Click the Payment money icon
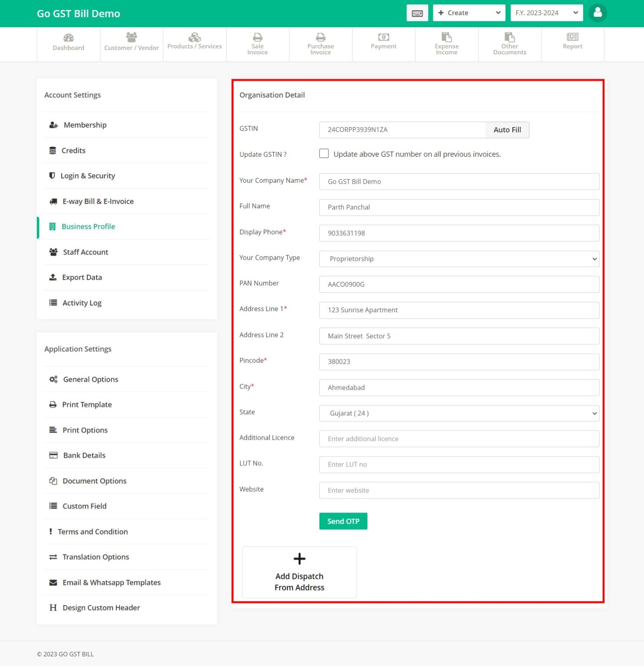Screen dimensions: 644x667 click(383, 37)
